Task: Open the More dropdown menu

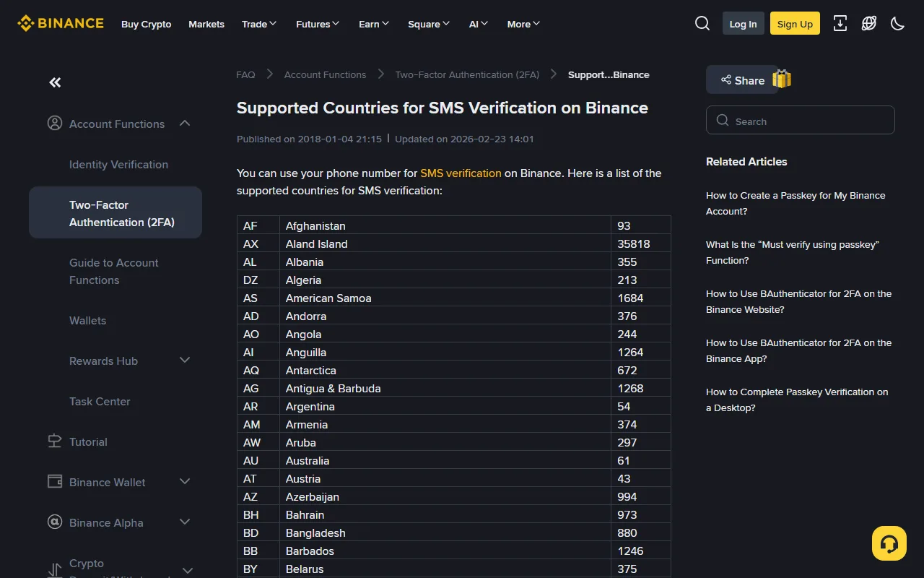Action: 523,24
